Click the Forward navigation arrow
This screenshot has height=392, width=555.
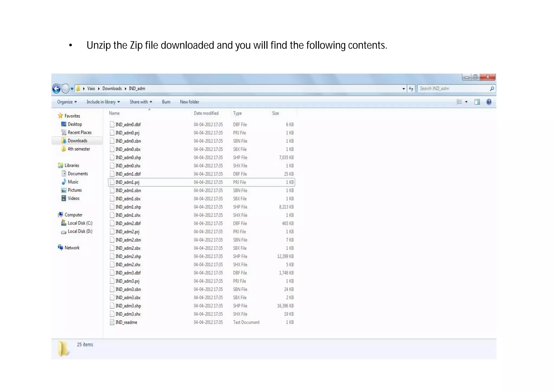click(65, 89)
